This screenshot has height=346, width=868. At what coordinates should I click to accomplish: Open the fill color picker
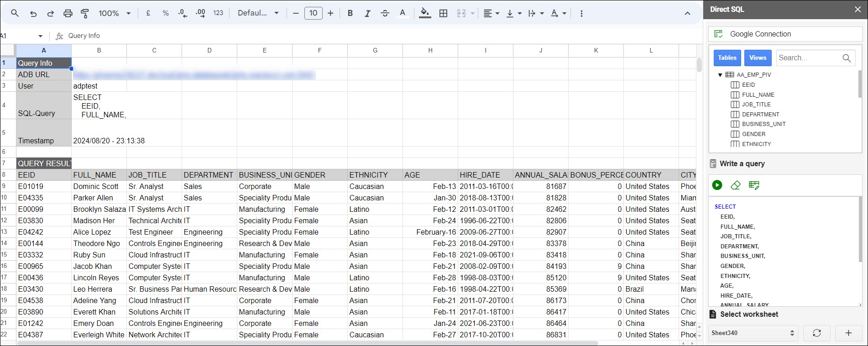pos(425,13)
